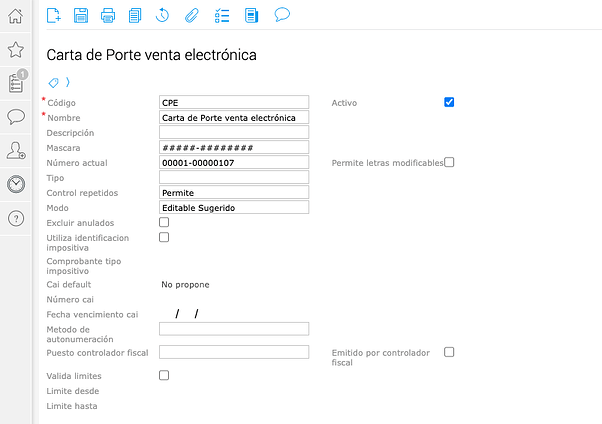Click the Número cai label
The width and height of the screenshot is (602, 424).
70,300
